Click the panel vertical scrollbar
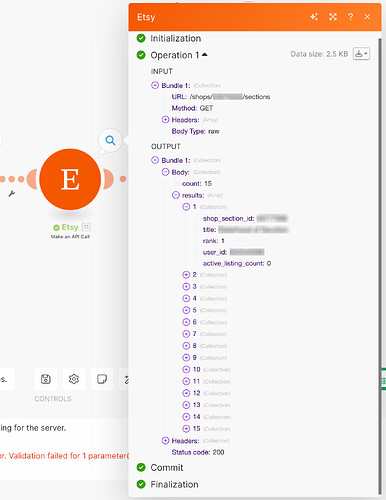This screenshot has width=386, height=500. coord(380,267)
